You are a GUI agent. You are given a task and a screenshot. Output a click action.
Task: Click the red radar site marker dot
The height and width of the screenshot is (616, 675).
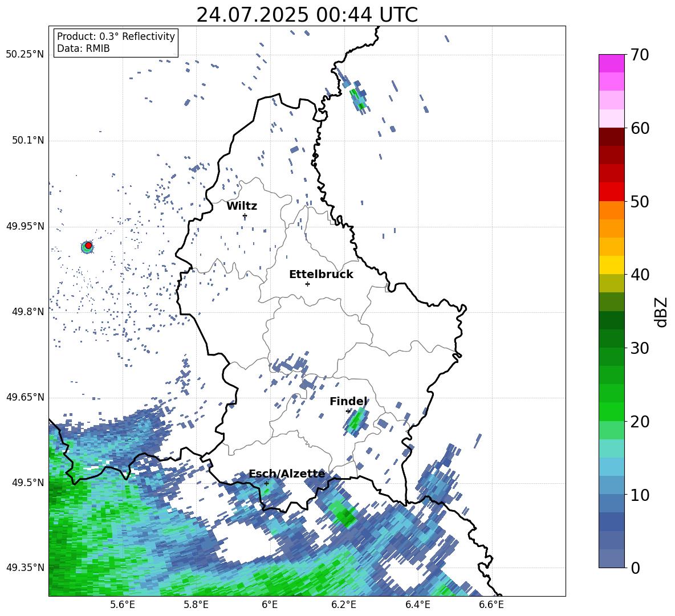pyautogui.click(x=88, y=246)
